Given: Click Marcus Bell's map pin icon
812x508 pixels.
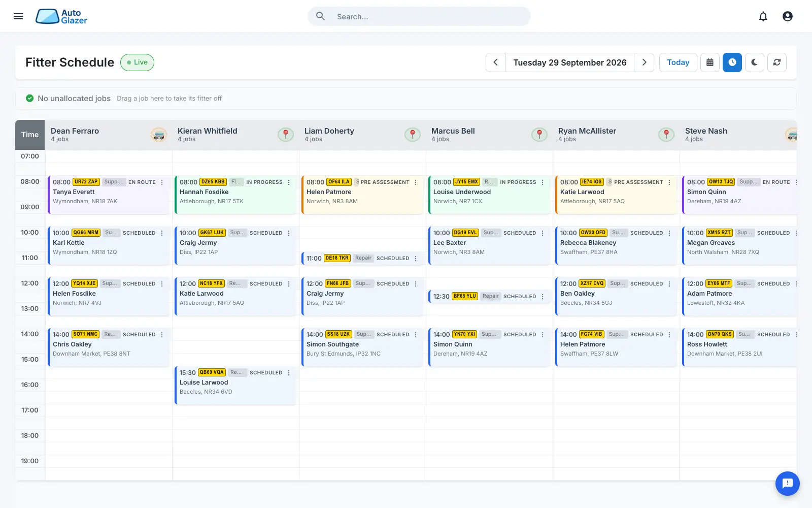Looking at the screenshot, I should (x=539, y=135).
